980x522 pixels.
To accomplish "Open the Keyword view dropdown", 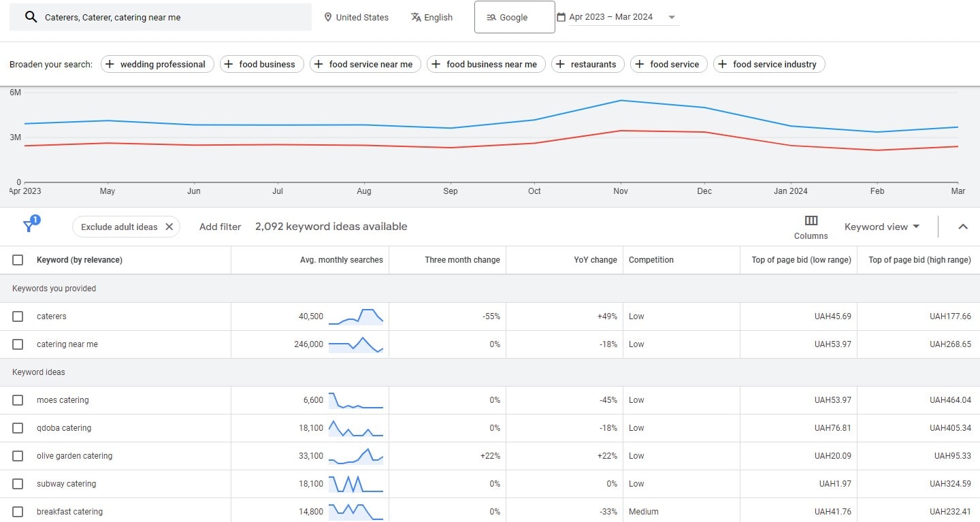I will click(882, 227).
